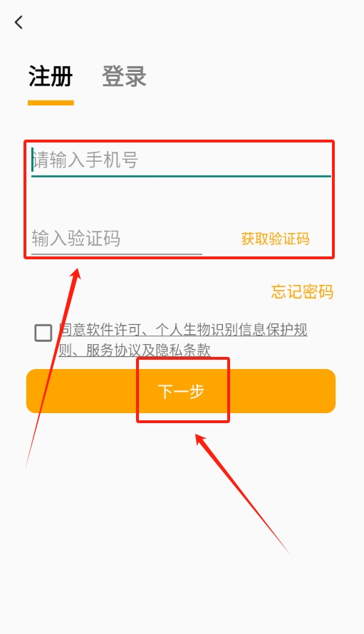Switch to the 登录 tab
Image resolution: width=364 pixels, height=634 pixels.
click(124, 76)
